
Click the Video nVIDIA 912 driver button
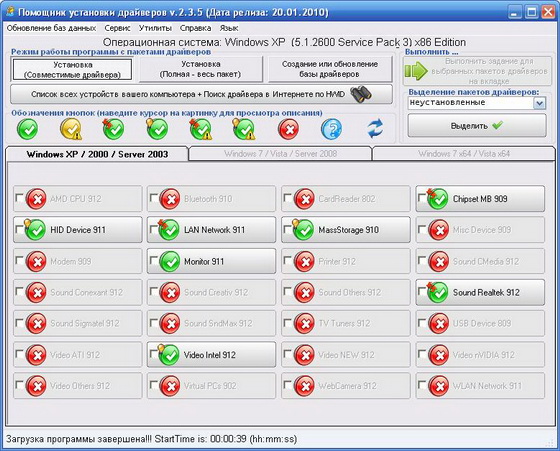pyautogui.click(x=480, y=355)
